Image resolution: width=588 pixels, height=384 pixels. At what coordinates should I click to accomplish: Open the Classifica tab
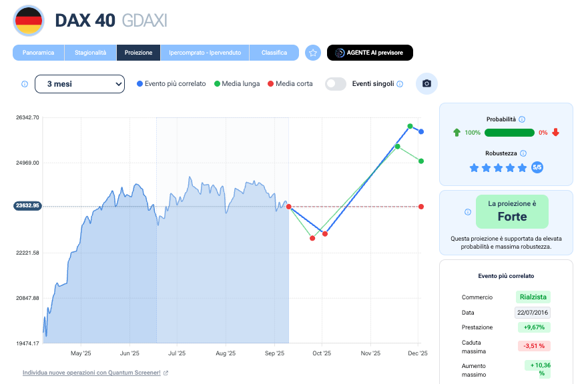(x=274, y=53)
